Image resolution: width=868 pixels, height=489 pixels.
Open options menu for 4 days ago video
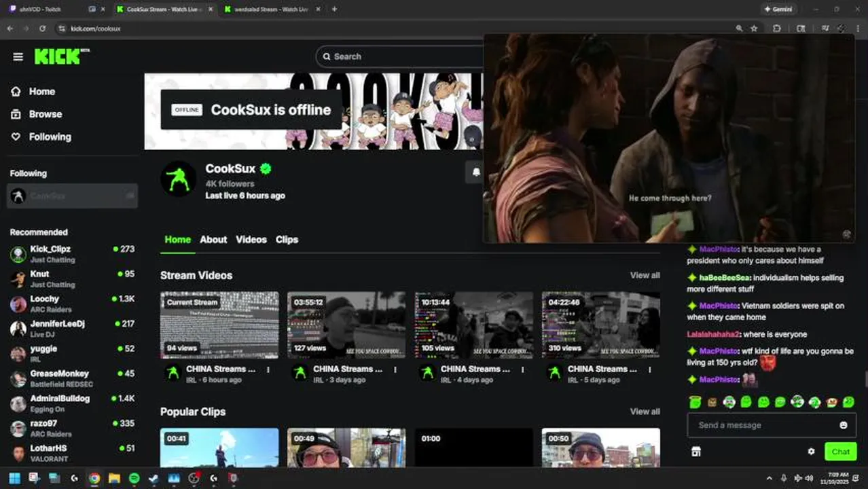[523, 370]
